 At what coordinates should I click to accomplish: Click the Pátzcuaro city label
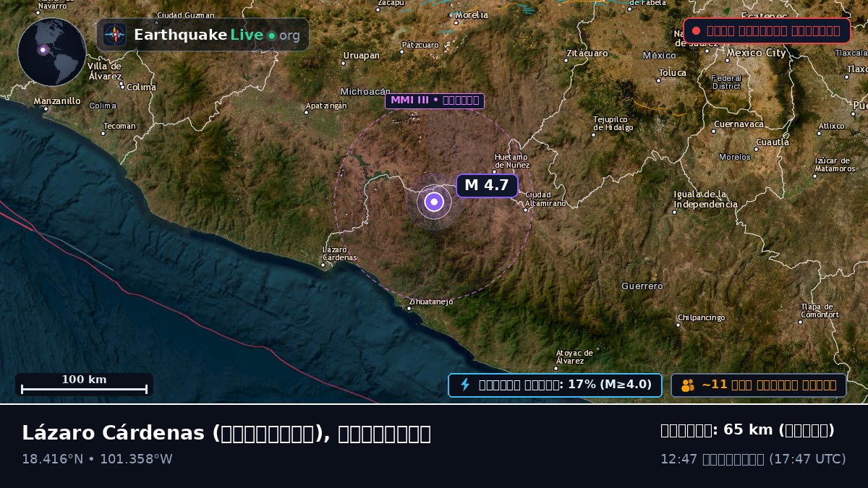pyautogui.click(x=420, y=45)
